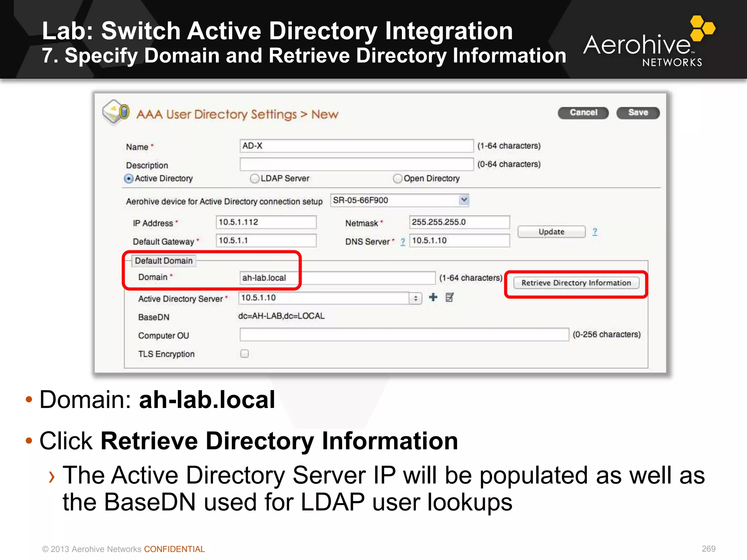Click the Domain field with ah-lab.local
This screenshot has width=747, height=560.
click(x=337, y=278)
